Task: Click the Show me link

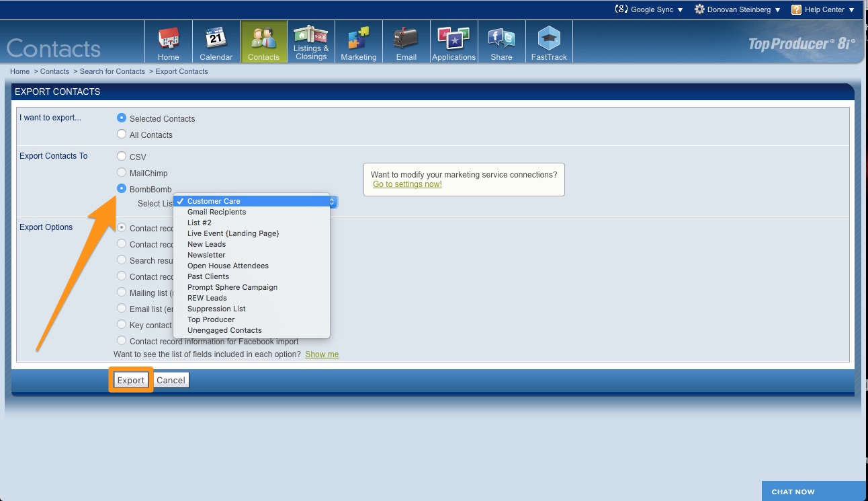Action: coord(322,354)
